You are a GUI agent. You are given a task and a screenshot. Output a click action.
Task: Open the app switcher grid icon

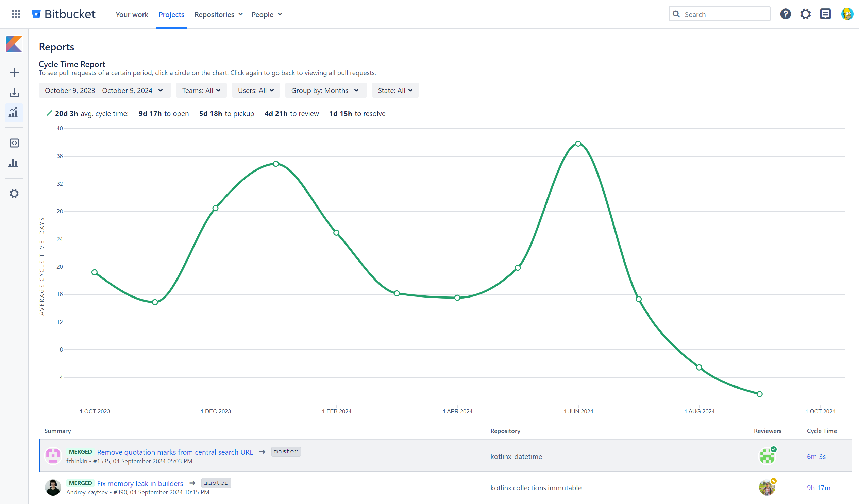coord(16,14)
